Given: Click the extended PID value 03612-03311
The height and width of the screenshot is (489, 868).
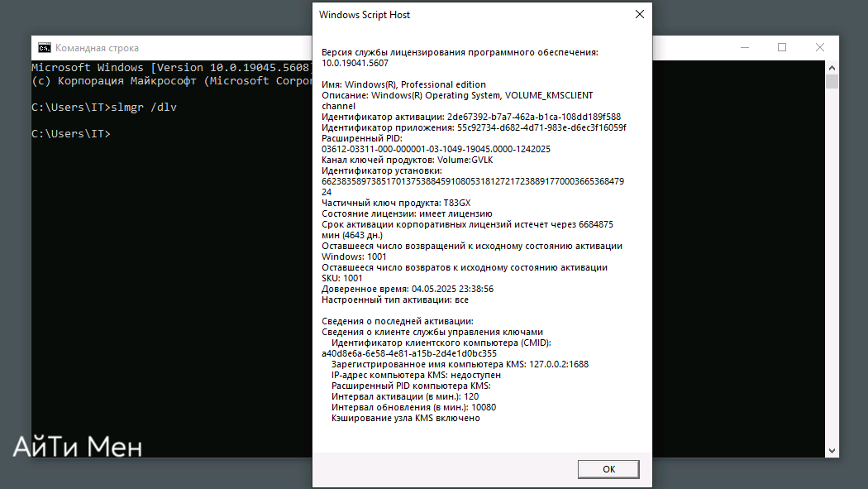Looking at the screenshot, I should coord(436,149).
